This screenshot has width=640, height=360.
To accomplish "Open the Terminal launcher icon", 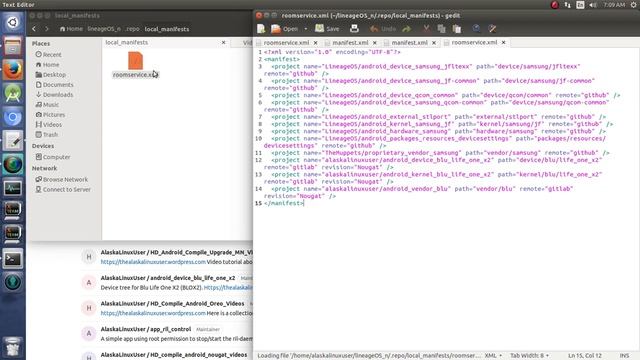I will 13,259.
